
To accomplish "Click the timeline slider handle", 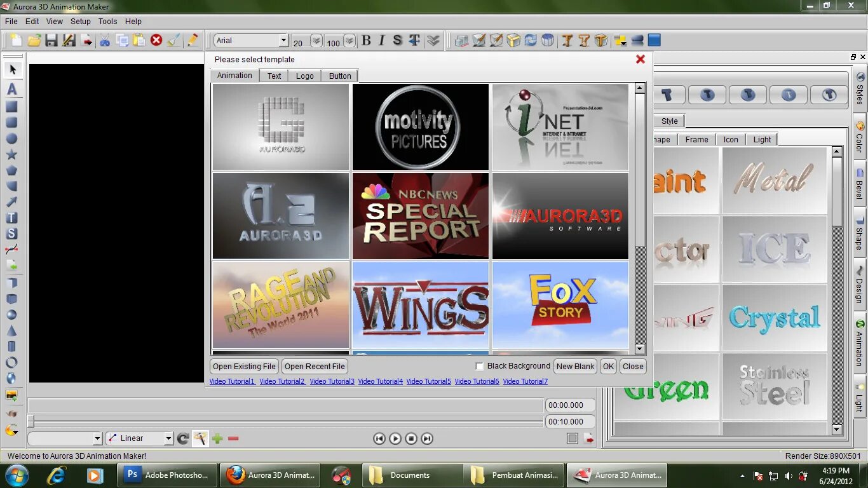I will pos(31,421).
